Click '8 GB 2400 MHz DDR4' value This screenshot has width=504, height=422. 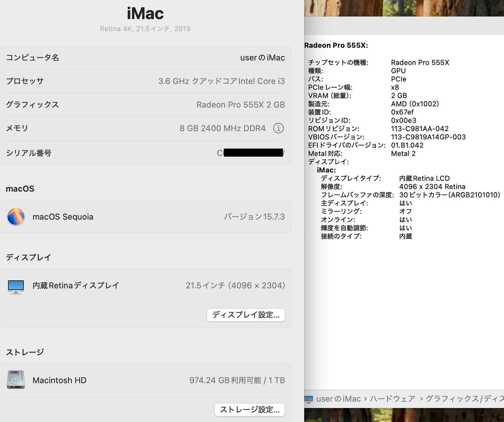pyautogui.click(x=223, y=128)
